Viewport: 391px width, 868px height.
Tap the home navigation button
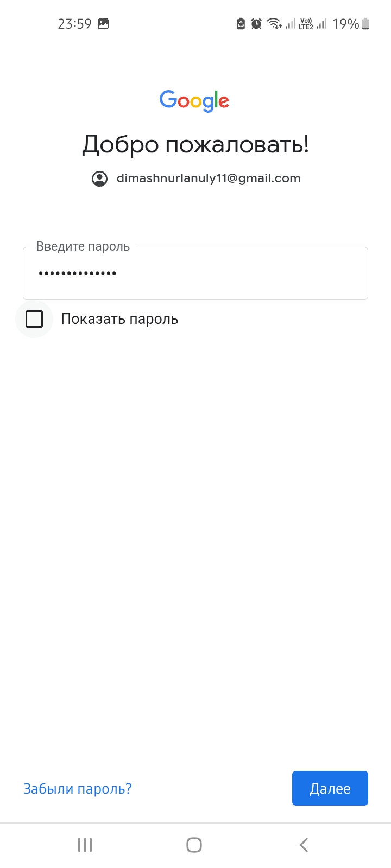point(194,845)
